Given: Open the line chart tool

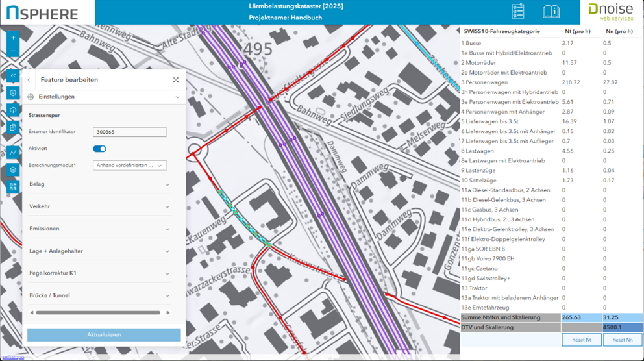Looking at the screenshot, I should 13,153.
